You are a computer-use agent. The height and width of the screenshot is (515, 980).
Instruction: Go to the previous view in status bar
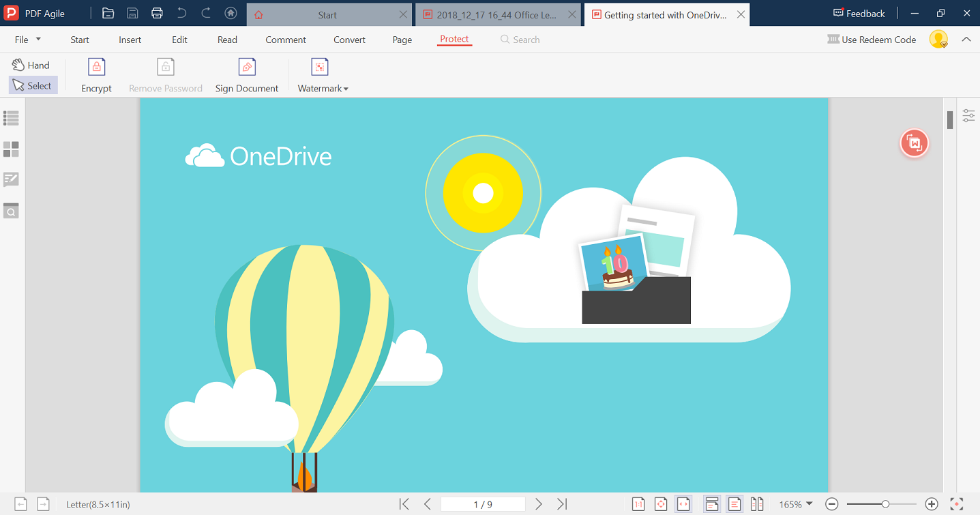click(x=20, y=504)
